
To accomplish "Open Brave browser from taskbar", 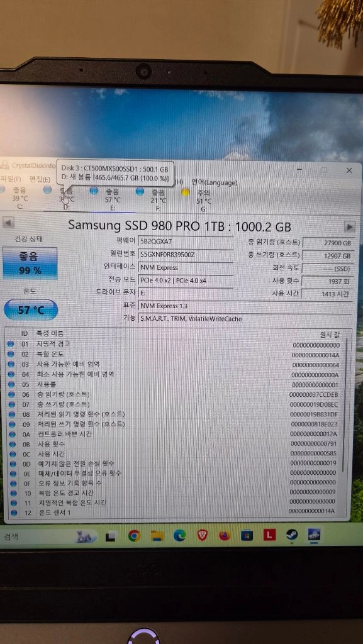I will 202,535.
